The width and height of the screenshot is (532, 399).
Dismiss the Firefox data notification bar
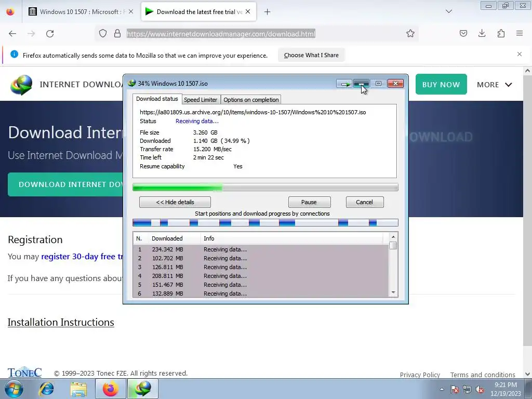(x=520, y=54)
